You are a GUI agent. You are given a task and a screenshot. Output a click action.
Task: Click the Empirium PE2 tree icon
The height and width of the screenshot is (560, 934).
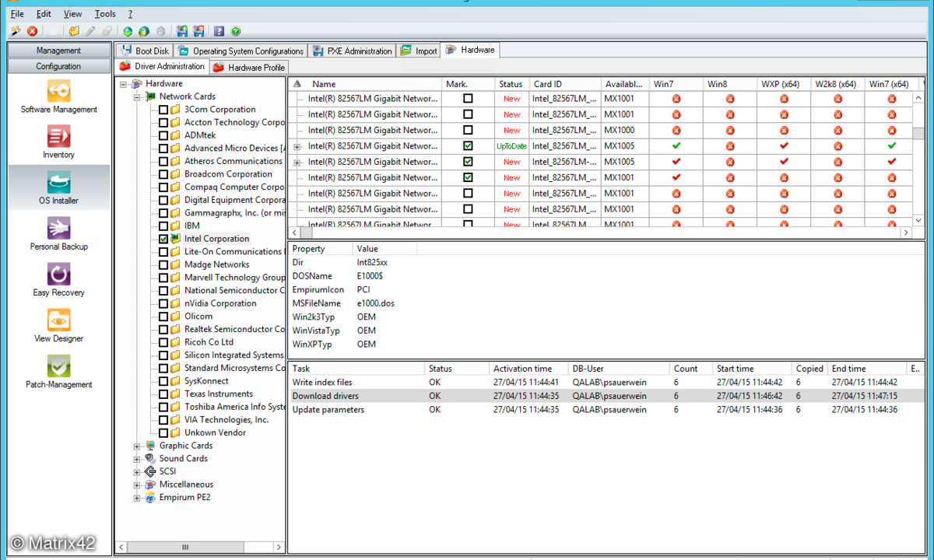[x=150, y=498]
